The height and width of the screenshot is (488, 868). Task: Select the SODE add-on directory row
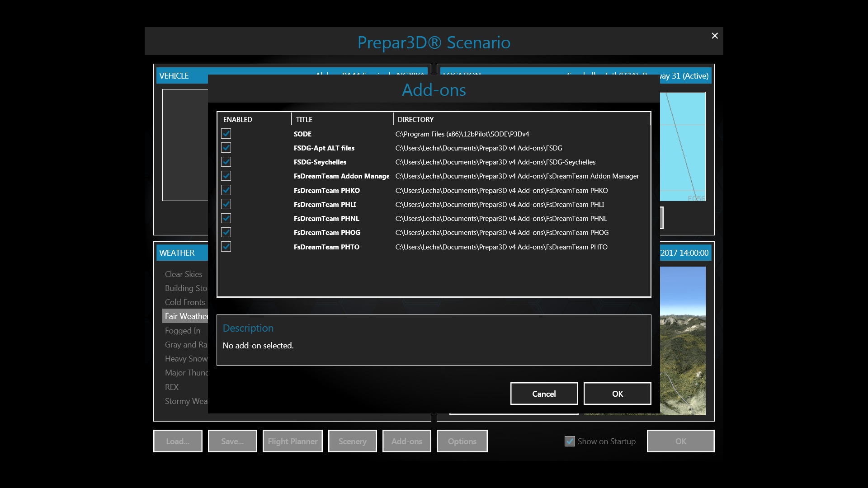462,134
